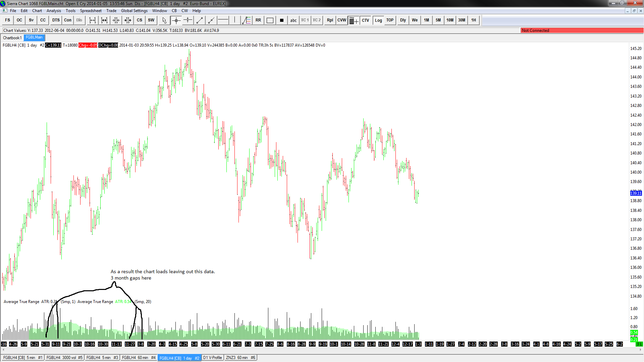Click the Dly daily timeframe button
Screen dimensions: 644x362
click(403, 20)
